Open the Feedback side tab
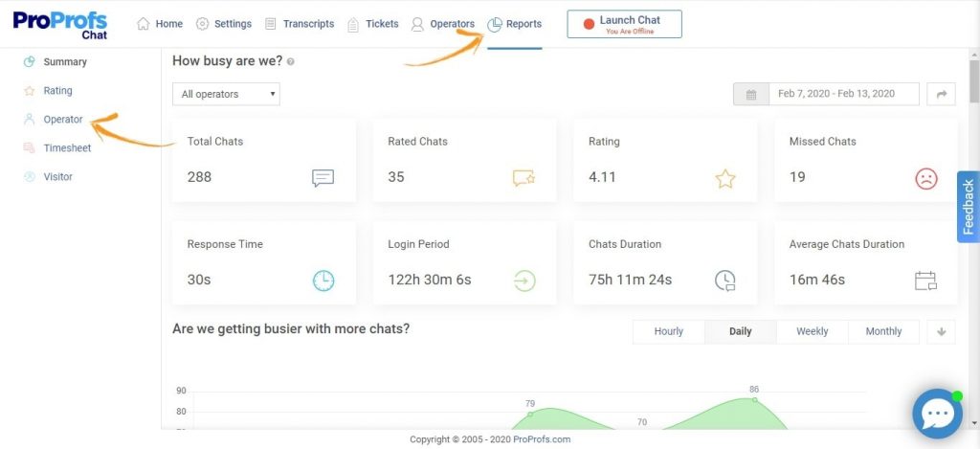Viewport: 980px width, 449px height. (x=969, y=207)
